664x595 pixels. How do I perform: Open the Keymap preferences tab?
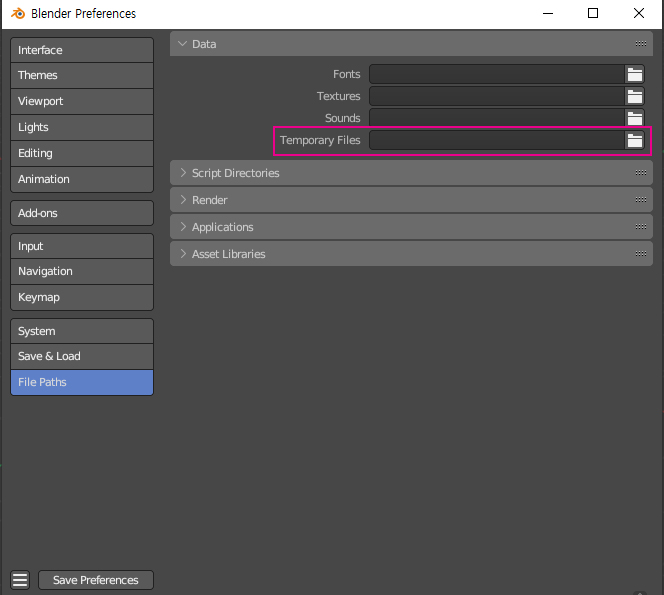pos(82,297)
